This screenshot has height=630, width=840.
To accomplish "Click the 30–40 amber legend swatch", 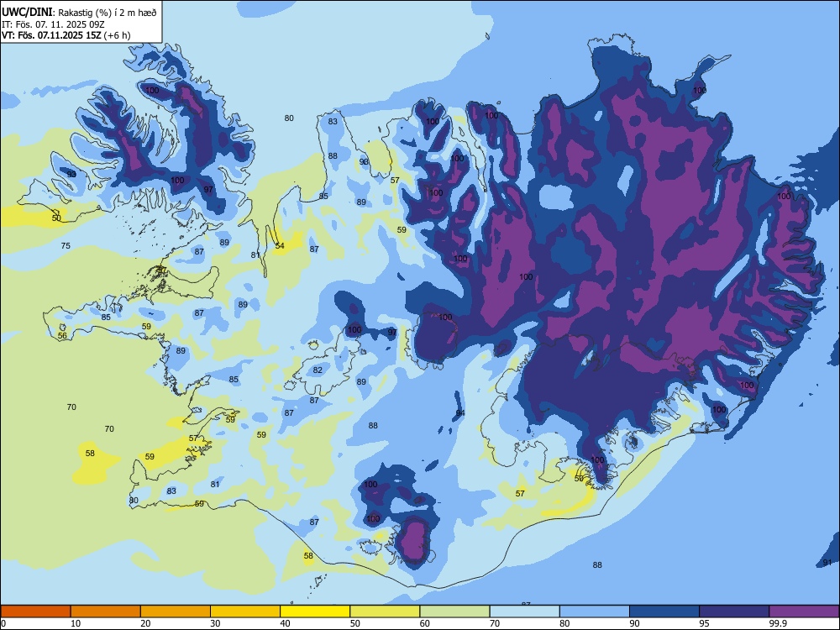I will 245,612.
